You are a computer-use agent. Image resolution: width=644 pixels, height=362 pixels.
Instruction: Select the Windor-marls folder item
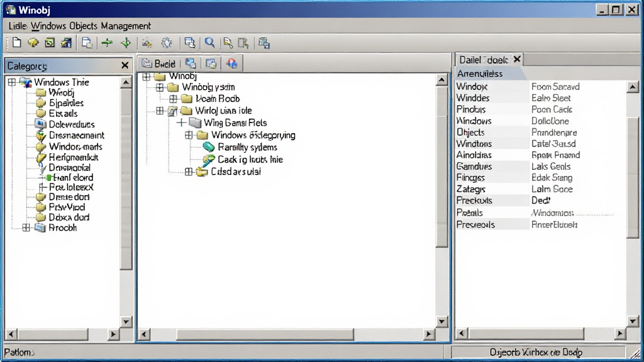tap(75, 146)
